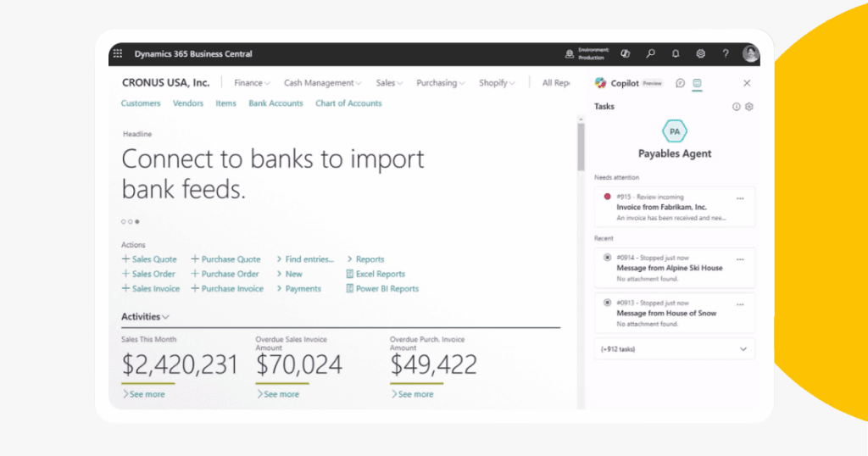Switch to Copilot chat icon

tap(680, 83)
